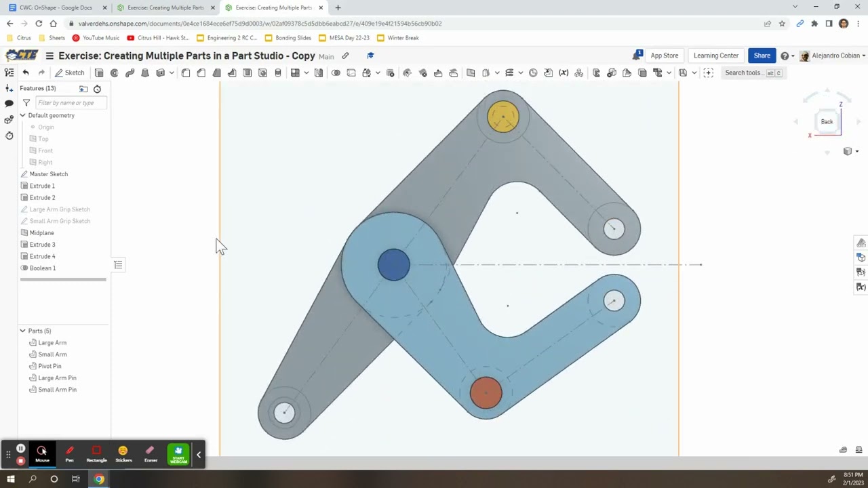
Task: Open the hamburger document menu
Action: 50,56
